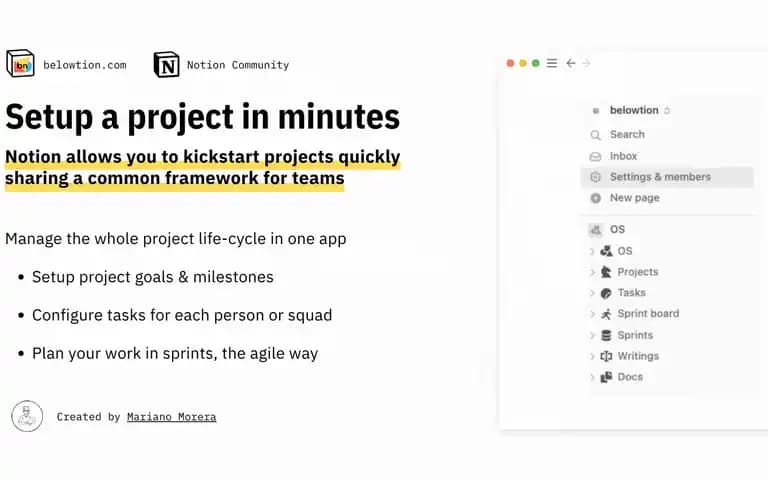Screen dimensions: 768x480
Task: Go forward with the right arrow
Action: pyautogui.click(x=586, y=63)
